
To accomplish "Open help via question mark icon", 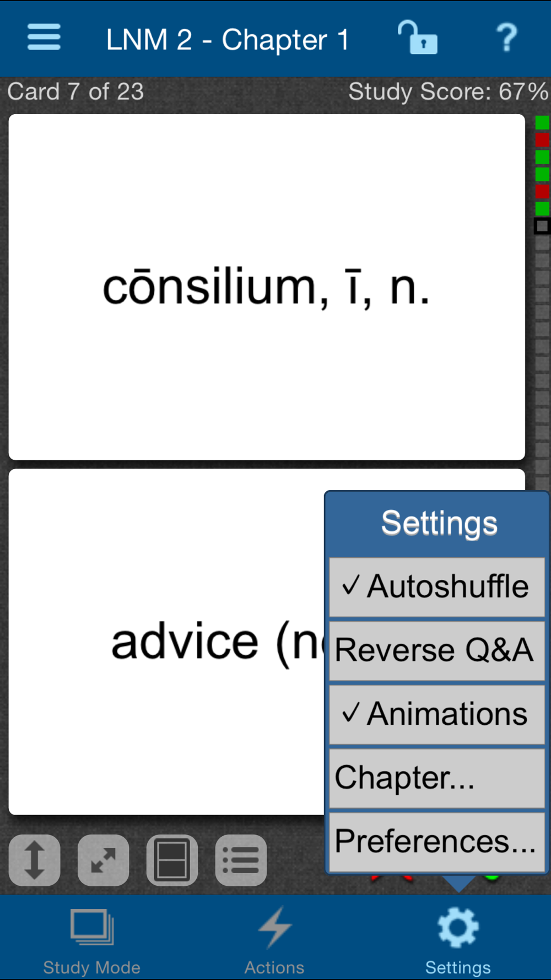I will pos(506,37).
